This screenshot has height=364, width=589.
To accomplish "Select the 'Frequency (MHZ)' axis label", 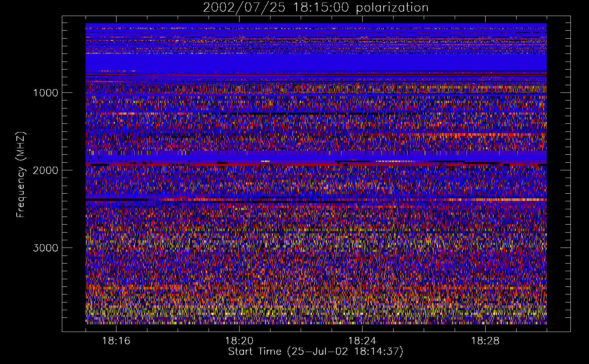I will click(x=21, y=175).
